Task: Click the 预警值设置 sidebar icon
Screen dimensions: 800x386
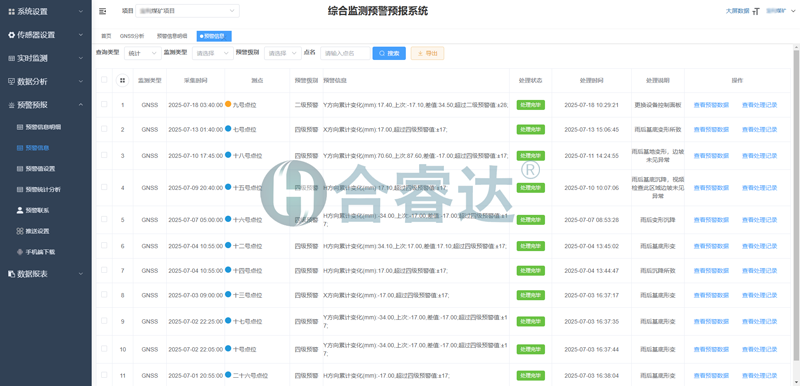Action: tap(20, 169)
